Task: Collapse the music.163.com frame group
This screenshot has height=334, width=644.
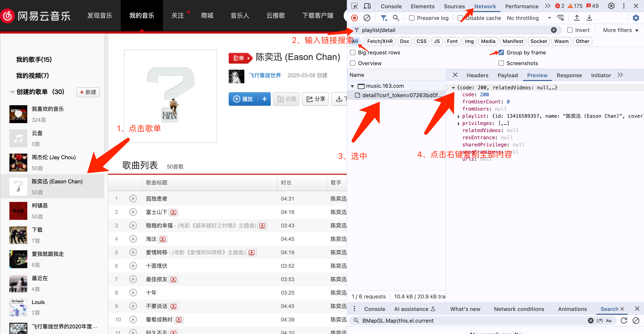Action: coord(352,86)
